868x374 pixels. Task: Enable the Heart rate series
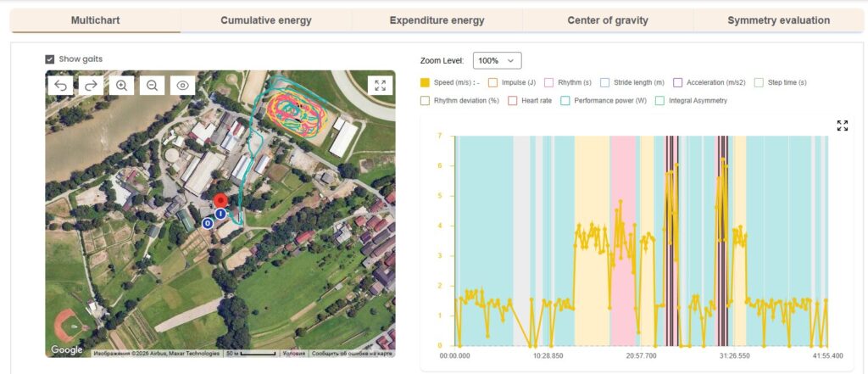[x=513, y=100]
